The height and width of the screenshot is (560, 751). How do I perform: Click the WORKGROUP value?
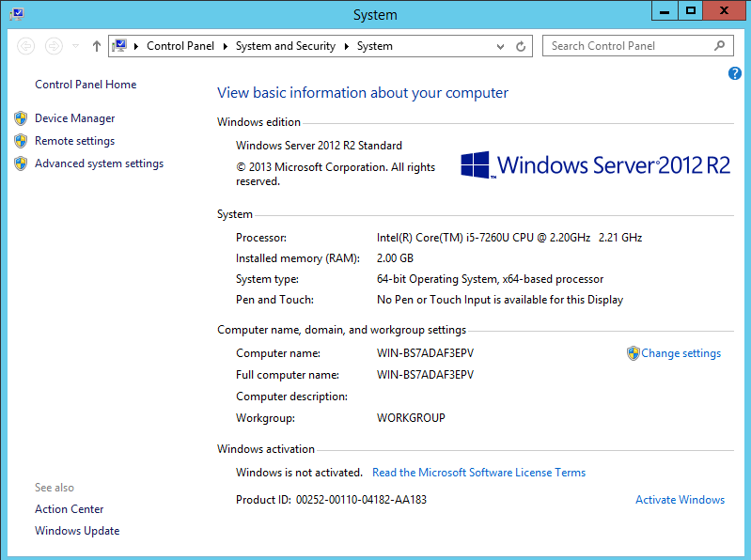tap(411, 418)
